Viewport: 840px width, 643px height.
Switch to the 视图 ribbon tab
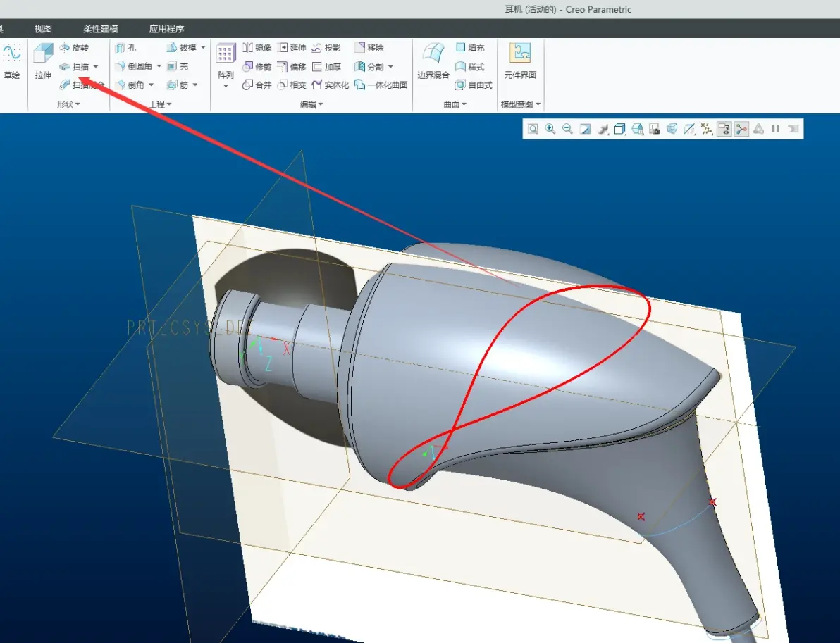(x=43, y=28)
